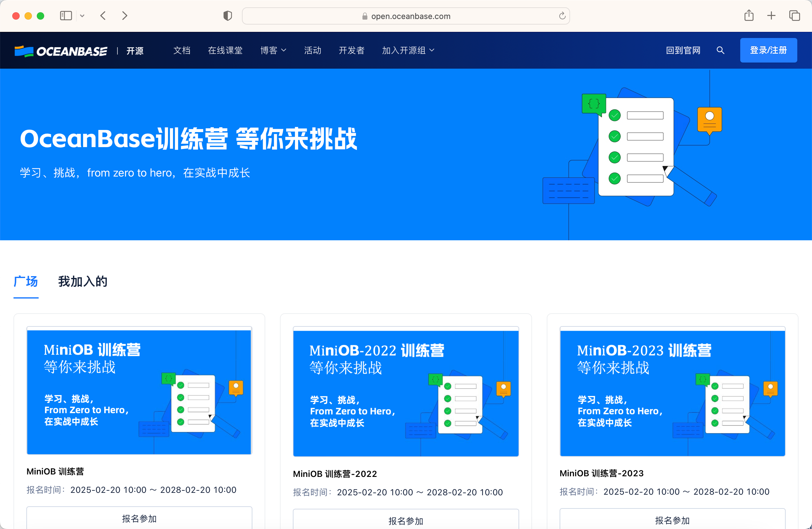
Task: Click the search magnifier icon
Action: click(x=720, y=51)
